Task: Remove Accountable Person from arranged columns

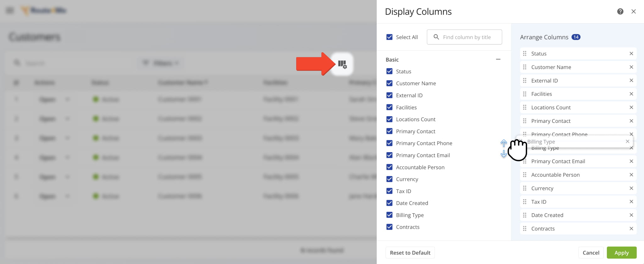Action: [631, 175]
